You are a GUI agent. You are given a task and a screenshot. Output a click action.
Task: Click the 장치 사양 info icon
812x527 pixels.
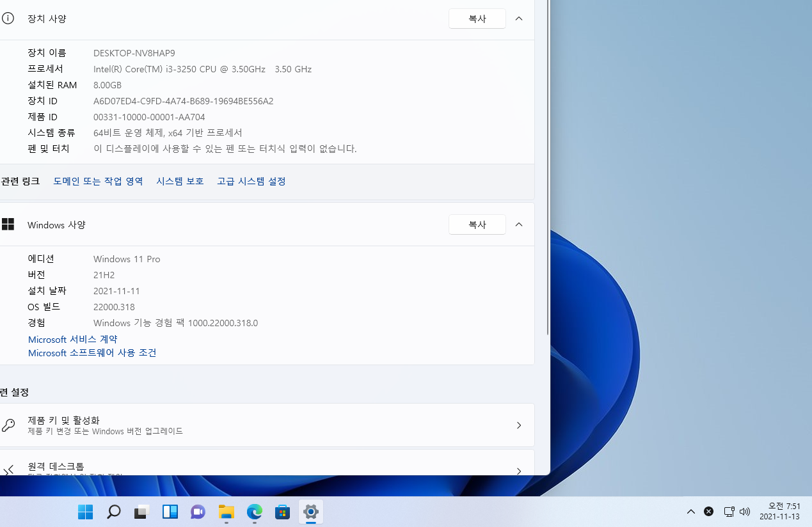pyautogui.click(x=8, y=19)
